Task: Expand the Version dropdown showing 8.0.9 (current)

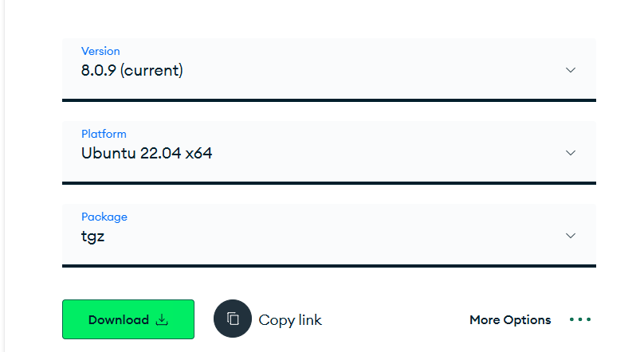Action: [329, 70]
